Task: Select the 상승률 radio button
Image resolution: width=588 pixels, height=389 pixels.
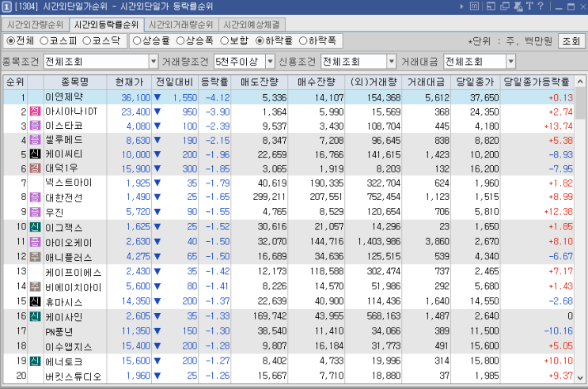Action: coord(137,41)
